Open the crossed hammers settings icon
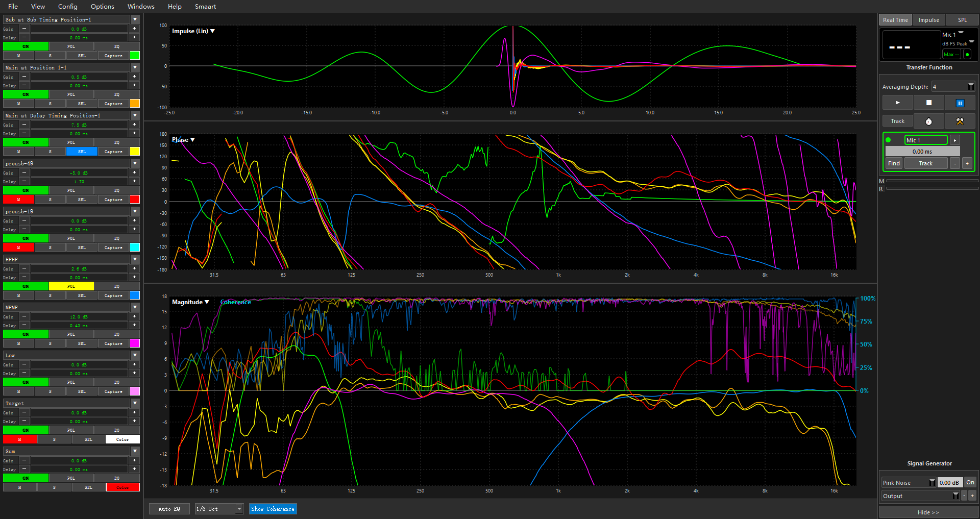The width and height of the screenshot is (980, 519). click(960, 121)
